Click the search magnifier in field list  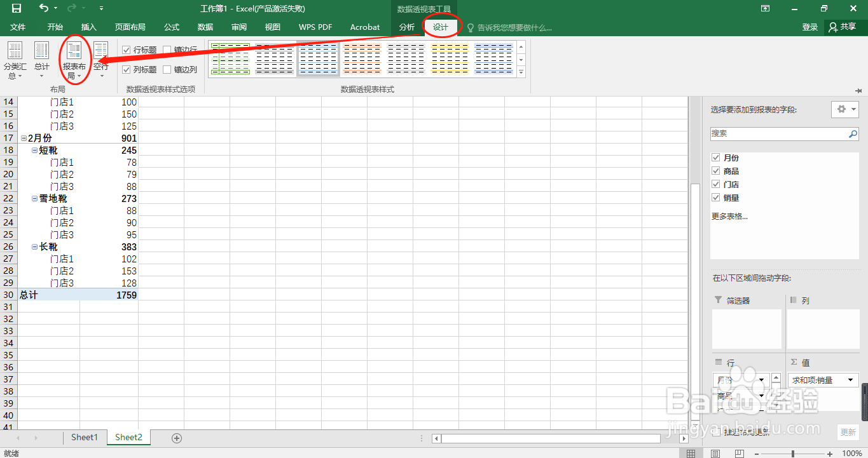click(853, 134)
